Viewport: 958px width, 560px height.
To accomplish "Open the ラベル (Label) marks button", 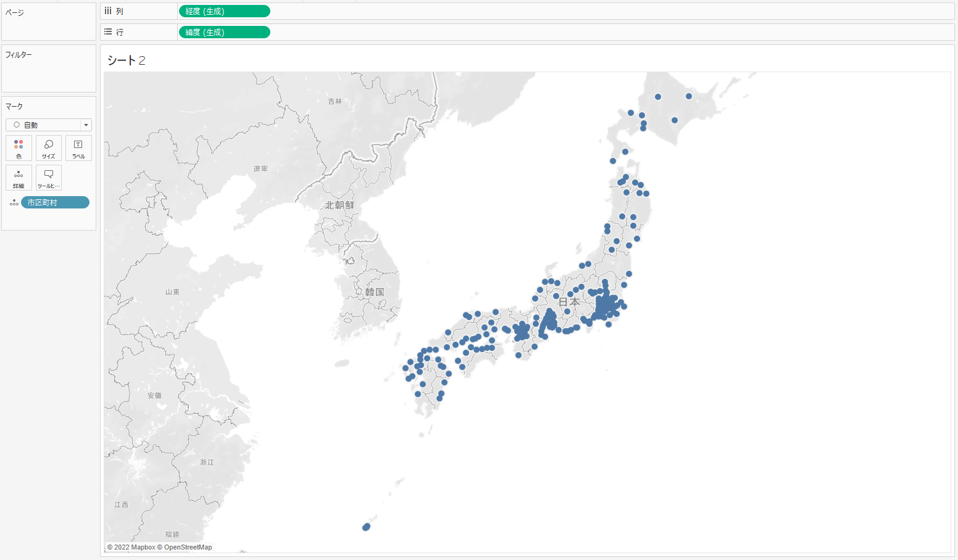I will (x=78, y=148).
